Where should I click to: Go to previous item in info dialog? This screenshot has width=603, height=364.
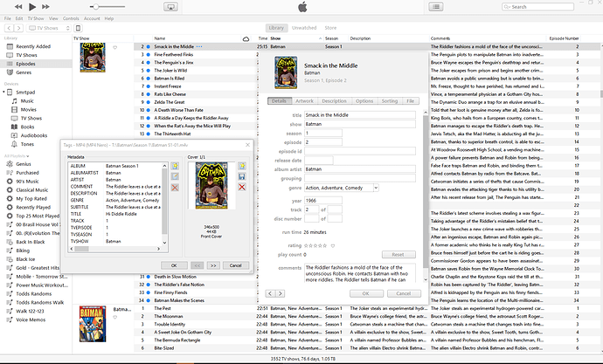click(270, 293)
